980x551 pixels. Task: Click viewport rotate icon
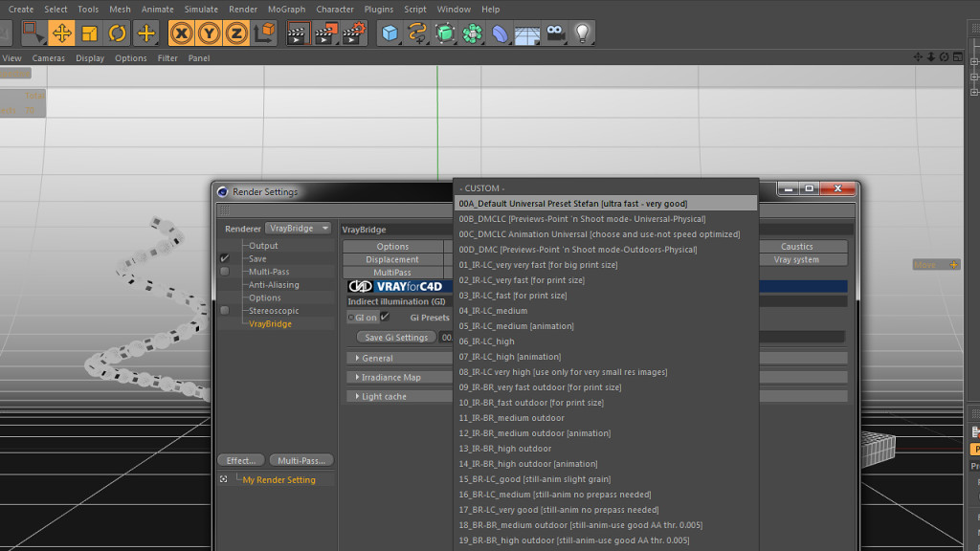pos(944,56)
